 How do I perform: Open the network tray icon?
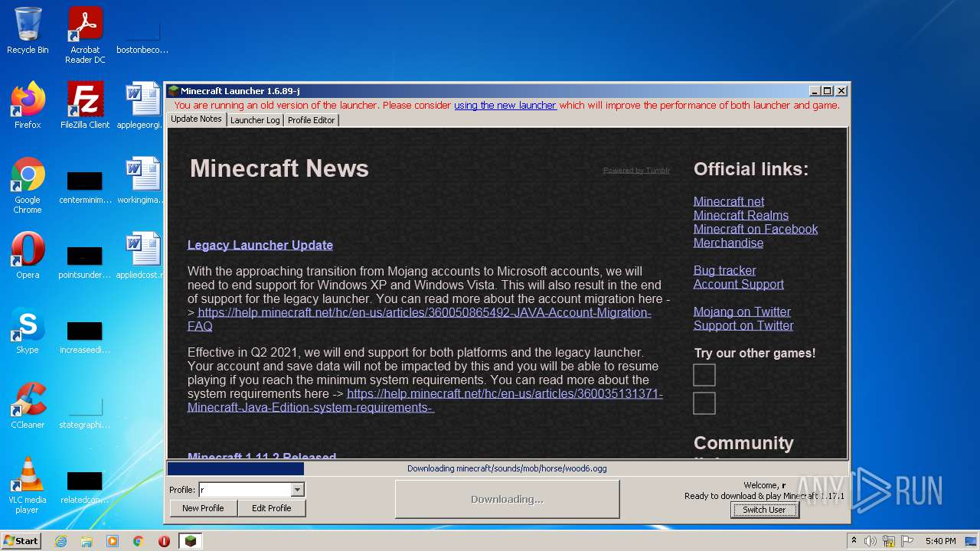(x=889, y=541)
